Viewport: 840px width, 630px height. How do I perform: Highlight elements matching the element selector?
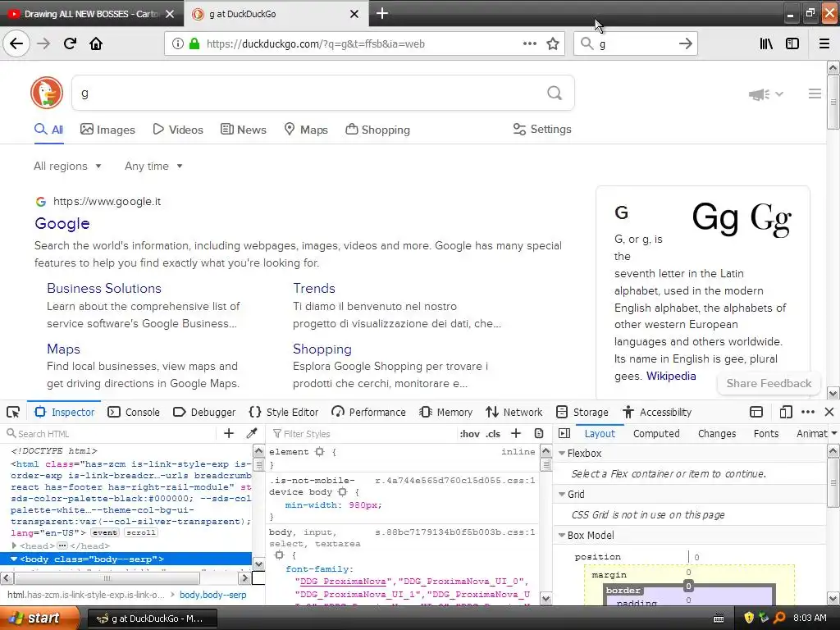click(320, 452)
